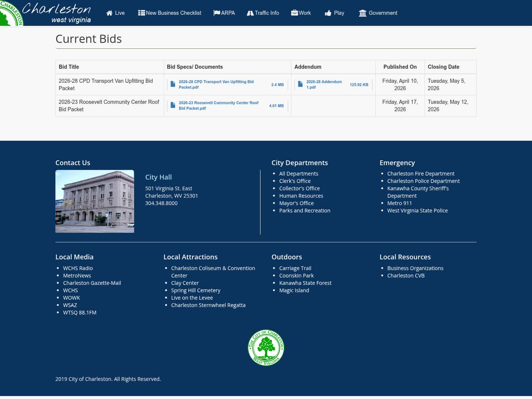
Task: Click the checklist icon for New Business Checklist
Action: (141, 13)
